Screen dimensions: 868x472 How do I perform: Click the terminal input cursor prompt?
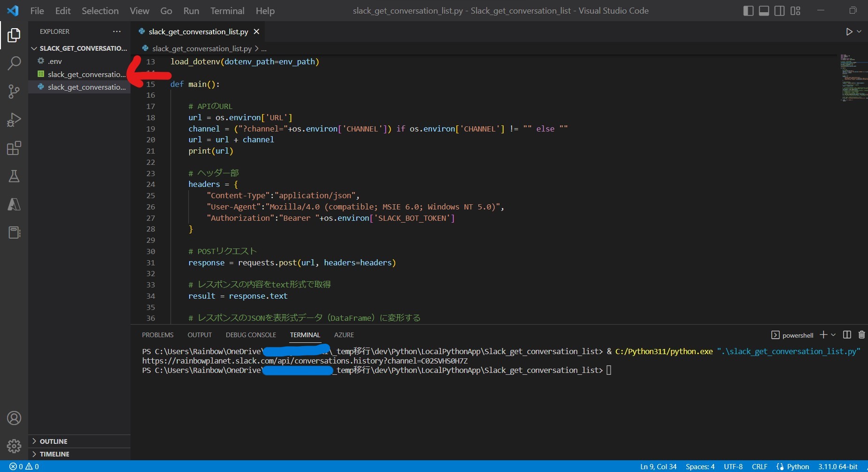(608, 370)
